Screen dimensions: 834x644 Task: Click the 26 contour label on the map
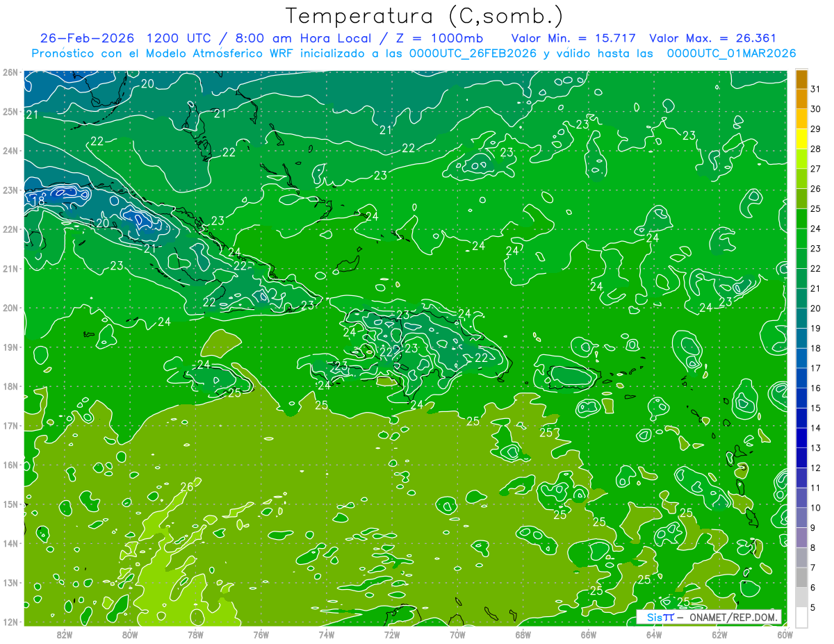(187, 487)
